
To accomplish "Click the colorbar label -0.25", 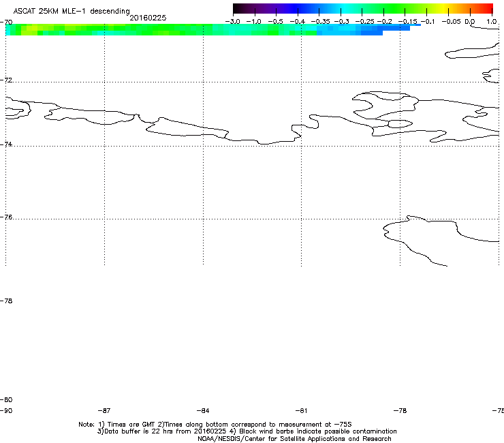I will (x=364, y=22).
